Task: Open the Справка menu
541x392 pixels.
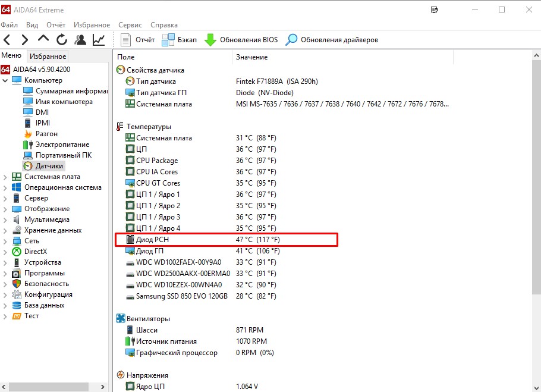Action: click(x=164, y=25)
